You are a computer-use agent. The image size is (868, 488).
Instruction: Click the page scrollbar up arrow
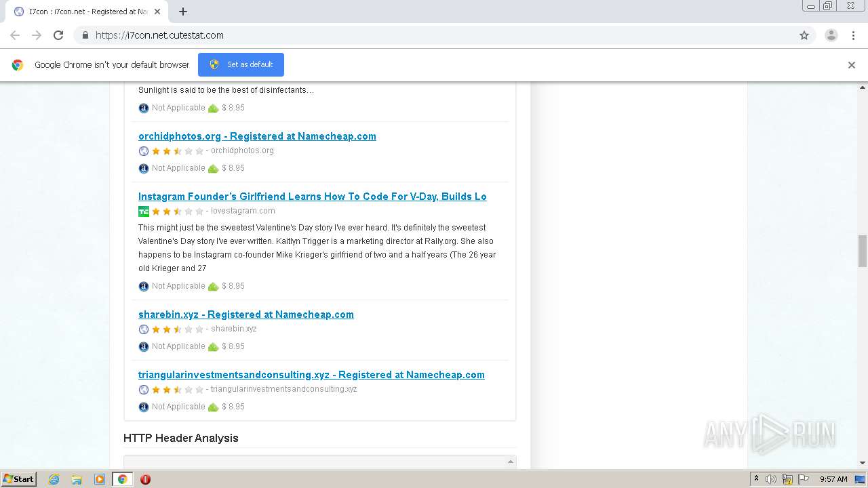pos(863,87)
